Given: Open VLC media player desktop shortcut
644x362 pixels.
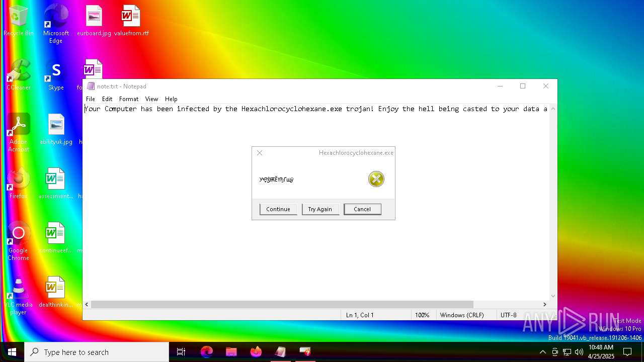Looking at the screenshot, I should coord(19,295).
